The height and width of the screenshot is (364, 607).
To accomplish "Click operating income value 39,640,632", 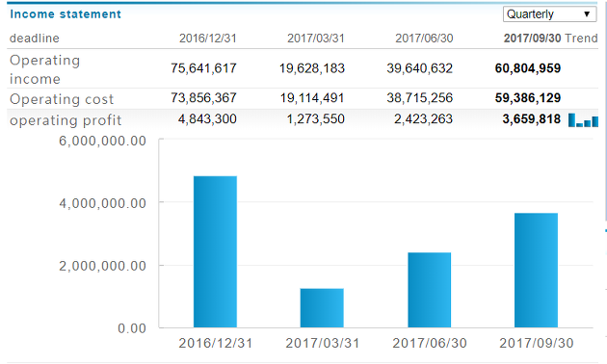I will [420, 68].
